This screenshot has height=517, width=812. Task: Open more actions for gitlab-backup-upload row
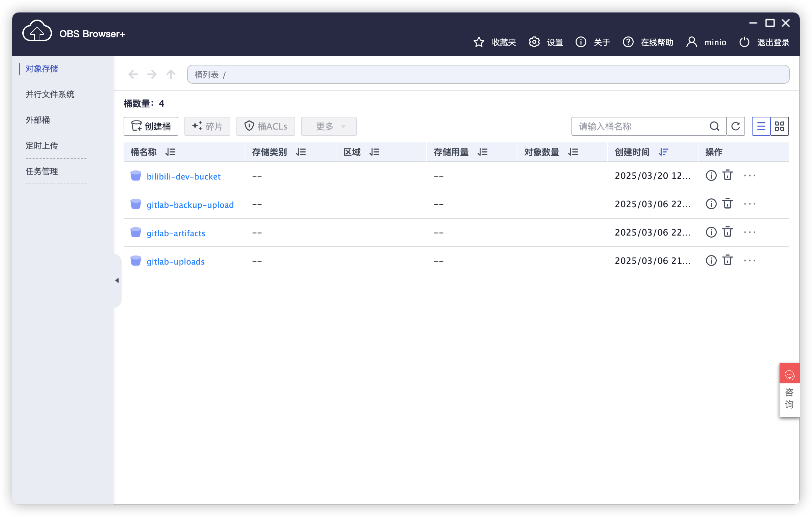(750, 204)
